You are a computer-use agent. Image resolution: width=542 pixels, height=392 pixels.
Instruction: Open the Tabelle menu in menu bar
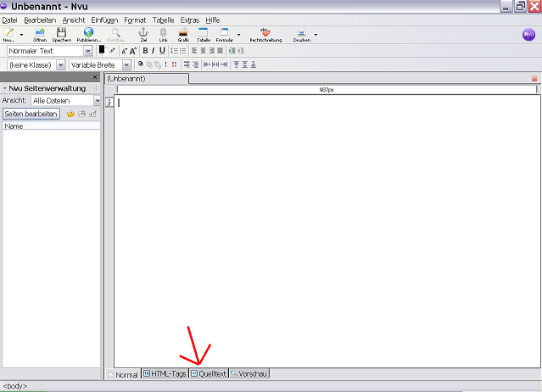click(x=163, y=20)
